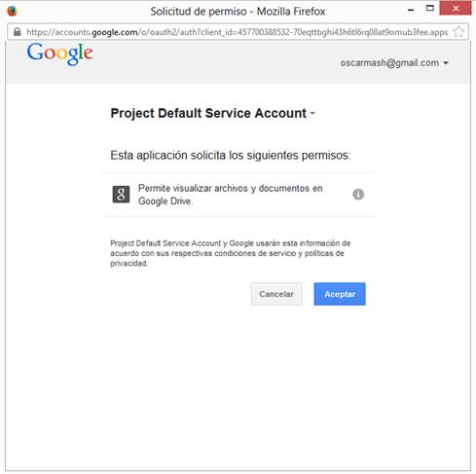Minimize the Firefox permission window

click(411, 10)
